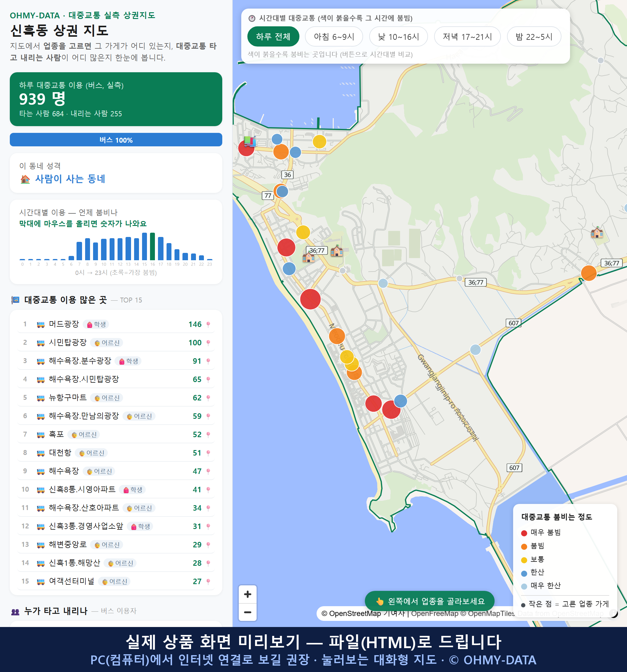The height and width of the screenshot is (672, 627).
Task: Click bus icon in 신흑8통.시영아파트 row
Action: point(40,490)
